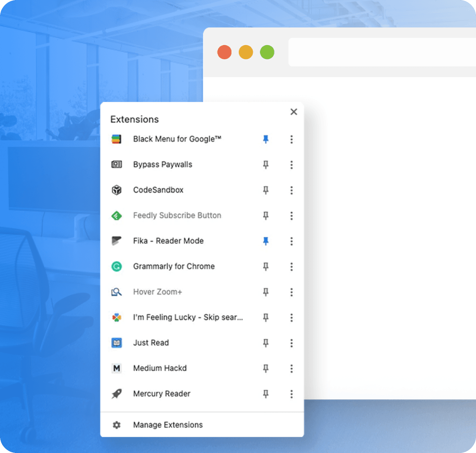Unpin Fika - Reader Mode extension
The image size is (476, 453).
(x=266, y=241)
